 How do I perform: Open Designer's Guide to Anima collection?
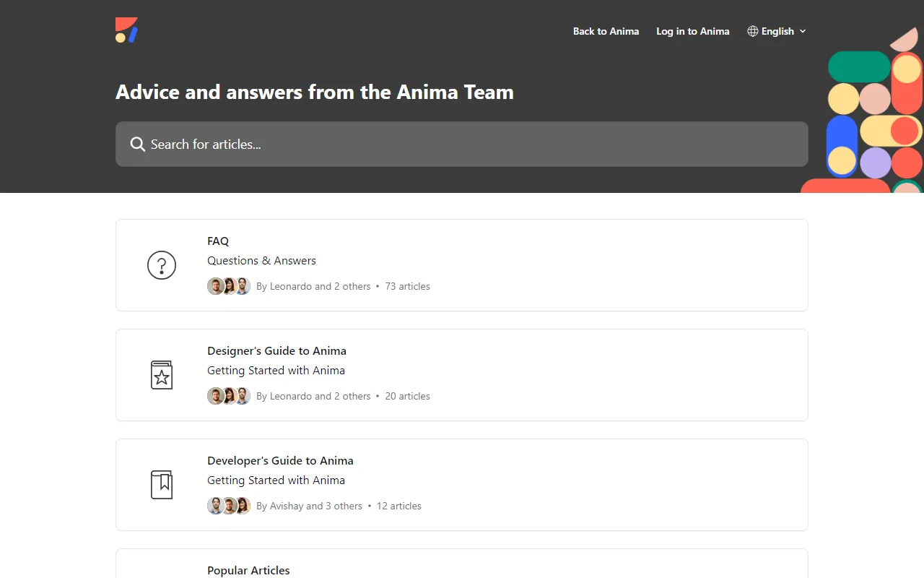(x=276, y=350)
